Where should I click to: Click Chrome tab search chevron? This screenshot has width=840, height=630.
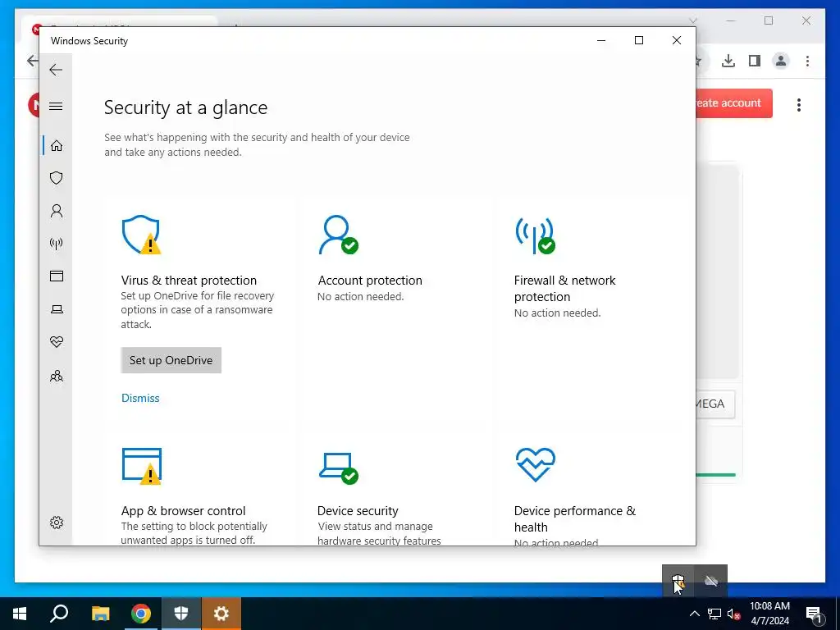pos(692,21)
